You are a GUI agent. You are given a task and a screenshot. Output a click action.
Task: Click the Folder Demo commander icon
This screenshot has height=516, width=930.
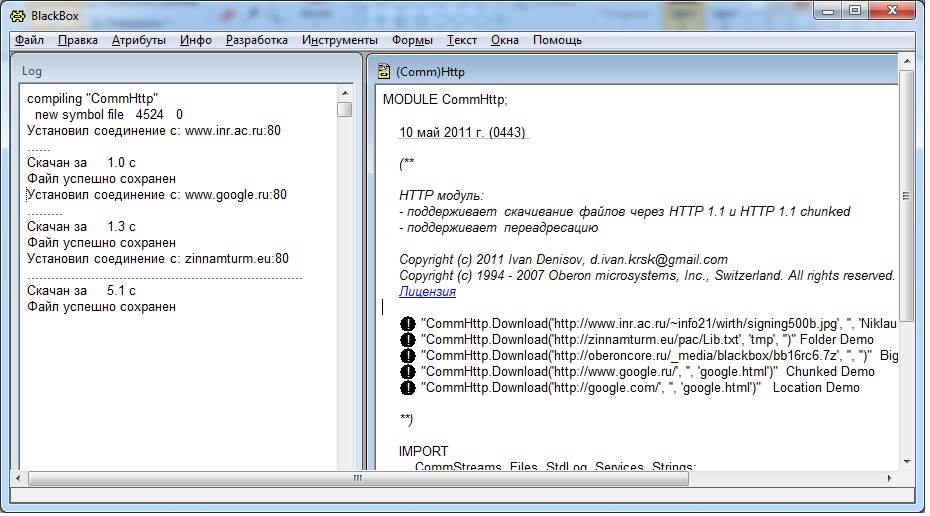pyautogui.click(x=407, y=340)
